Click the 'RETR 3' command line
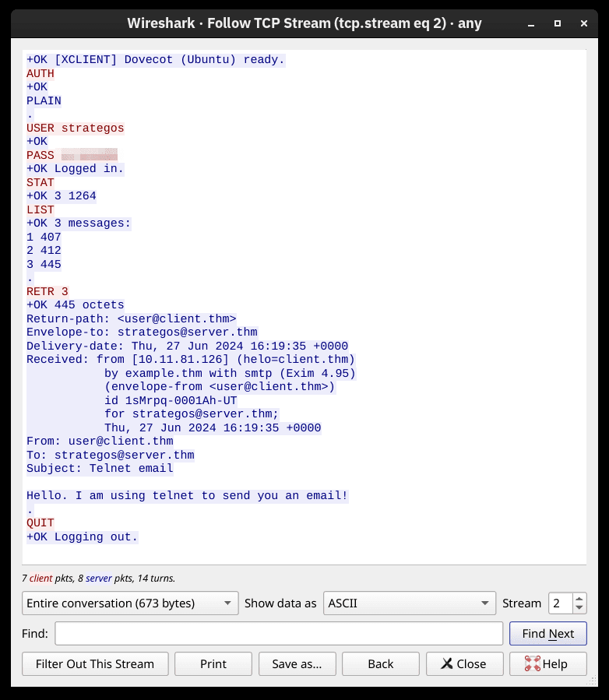The image size is (609, 700). [x=48, y=292]
